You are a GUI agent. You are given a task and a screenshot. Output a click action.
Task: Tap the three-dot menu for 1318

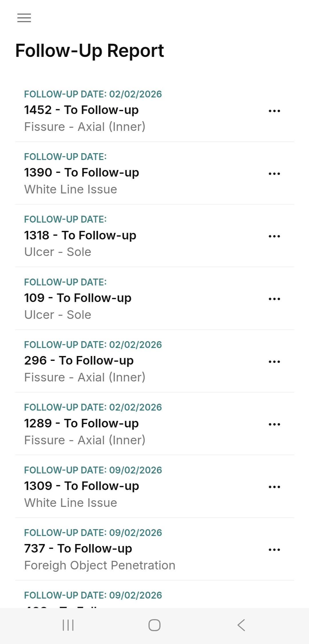pyautogui.click(x=274, y=236)
